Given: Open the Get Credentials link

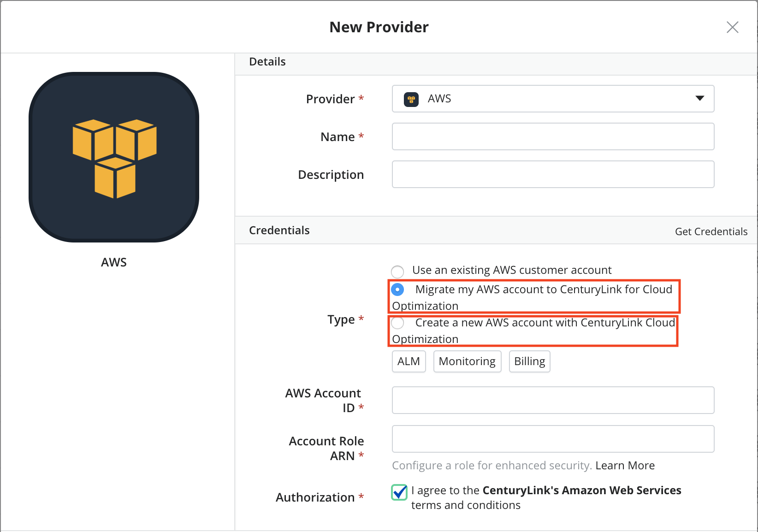Looking at the screenshot, I should [x=711, y=231].
